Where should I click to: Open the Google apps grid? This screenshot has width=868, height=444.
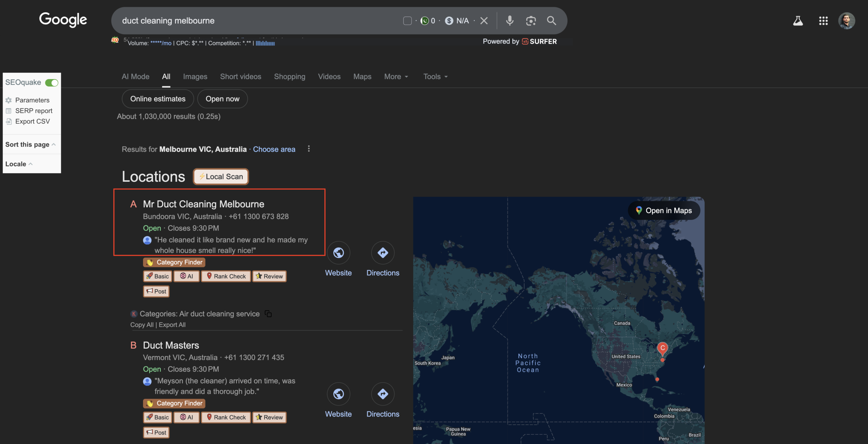tap(823, 21)
